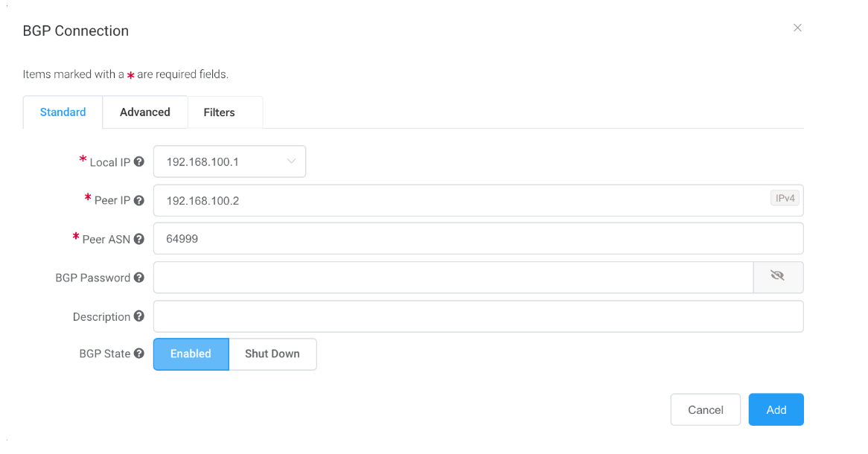The width and height of the screenshot is (868, 454).
Task: Click the Local IP help icon
Action: [139, 162]
